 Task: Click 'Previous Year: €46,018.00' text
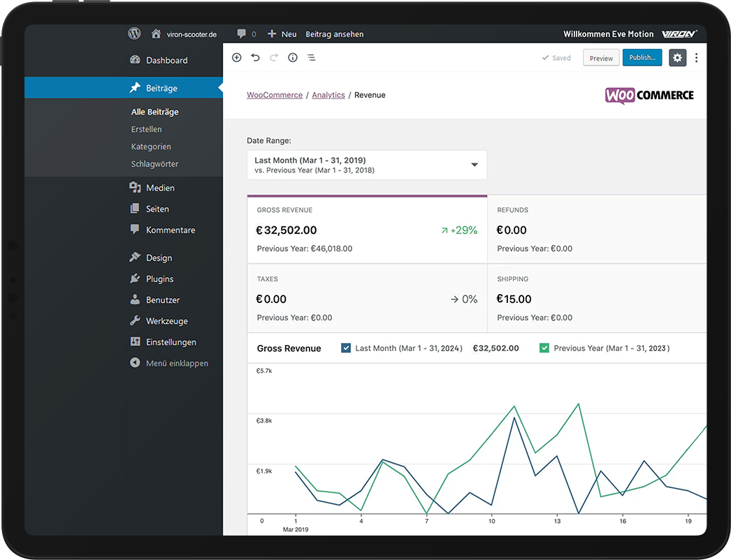coord(305,249)
